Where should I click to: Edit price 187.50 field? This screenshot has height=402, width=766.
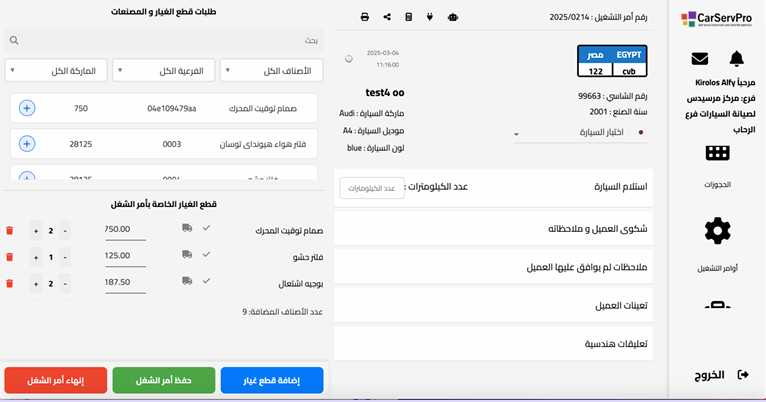coord(125,282)
